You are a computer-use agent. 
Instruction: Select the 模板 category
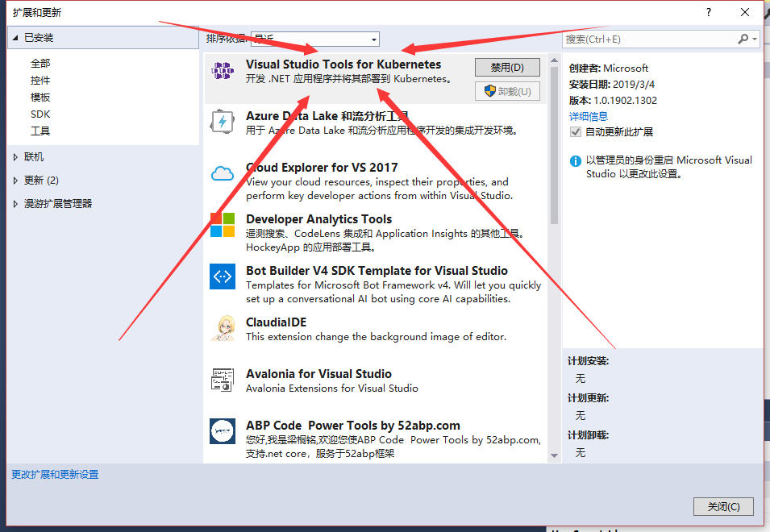(40, 98)
